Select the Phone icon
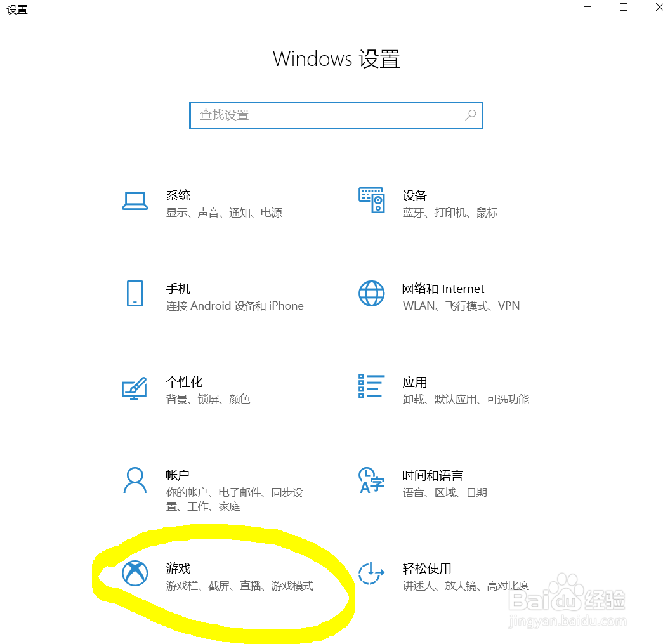This screenshot has width=663, height=644. pos(135,293)
